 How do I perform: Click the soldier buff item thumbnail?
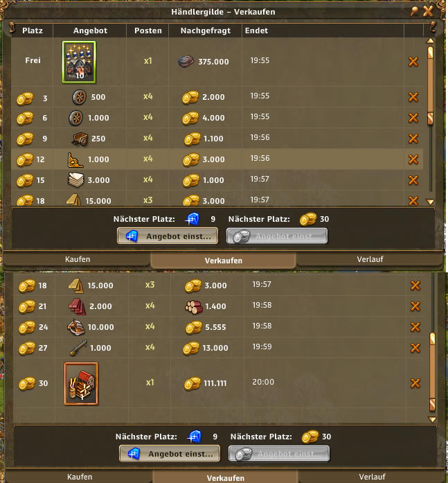click(79, 62)
